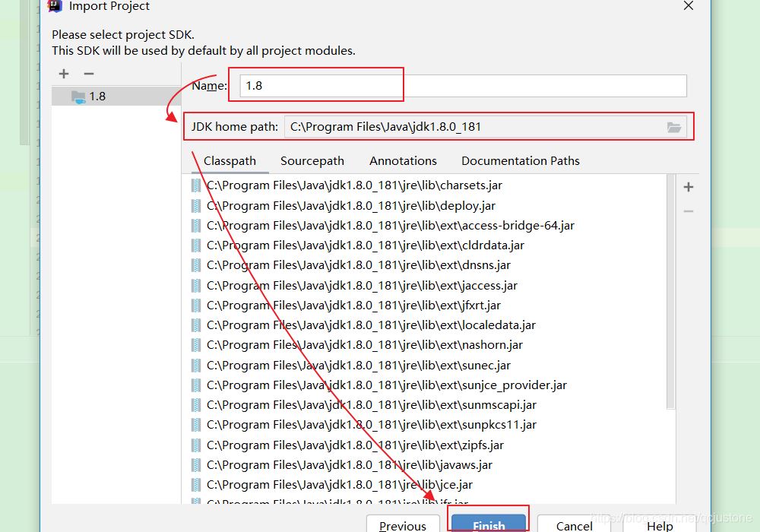This screenshot has width=760, height=532.
Task: Close the Import Project dialog
Action: (x=689, y=6)
